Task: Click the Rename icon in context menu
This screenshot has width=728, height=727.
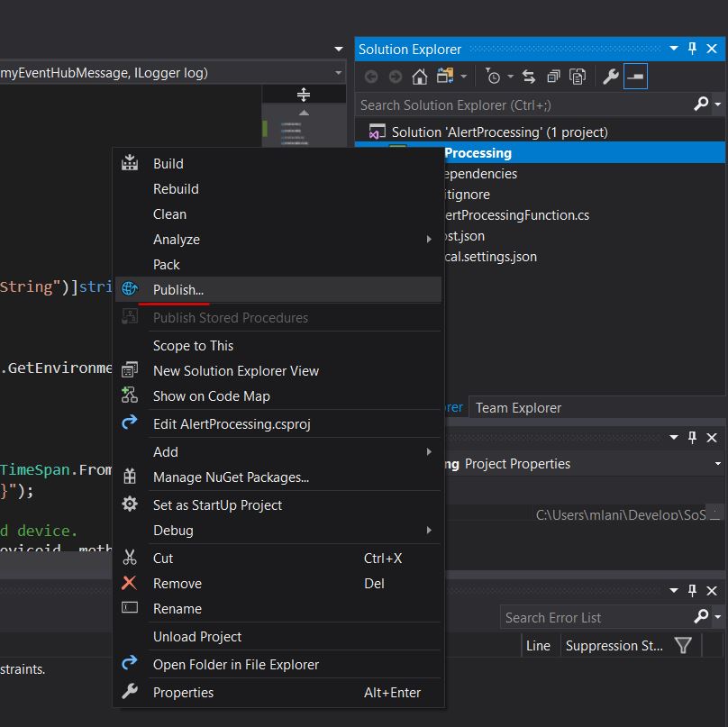Action: click(x=130, y=608)
